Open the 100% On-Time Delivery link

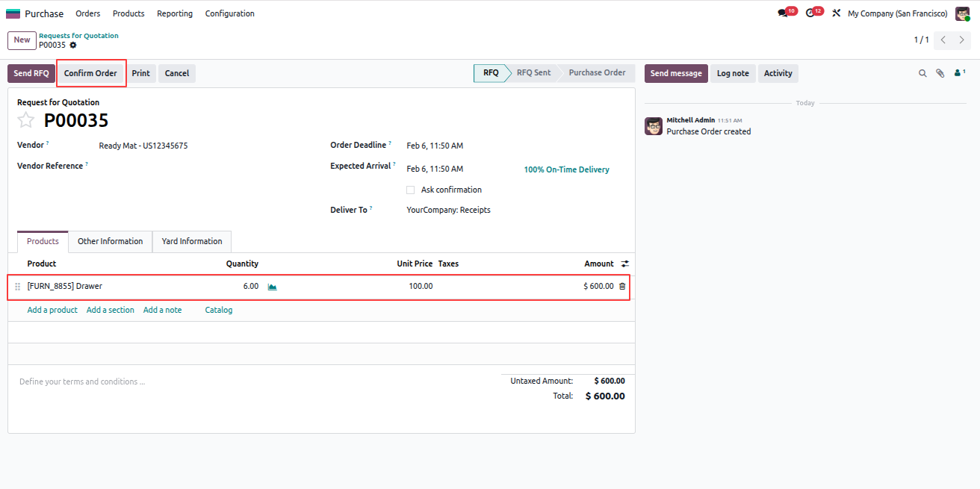tap(566, 169)
